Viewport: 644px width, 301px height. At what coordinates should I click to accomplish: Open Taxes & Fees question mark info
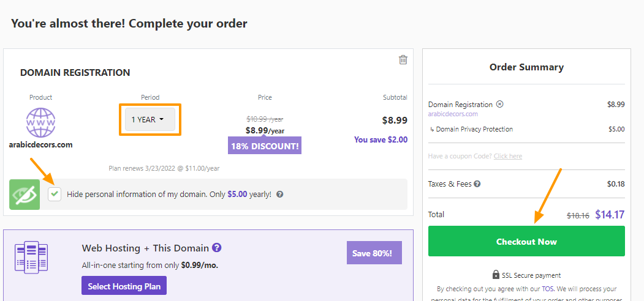[x=477, y=184]
